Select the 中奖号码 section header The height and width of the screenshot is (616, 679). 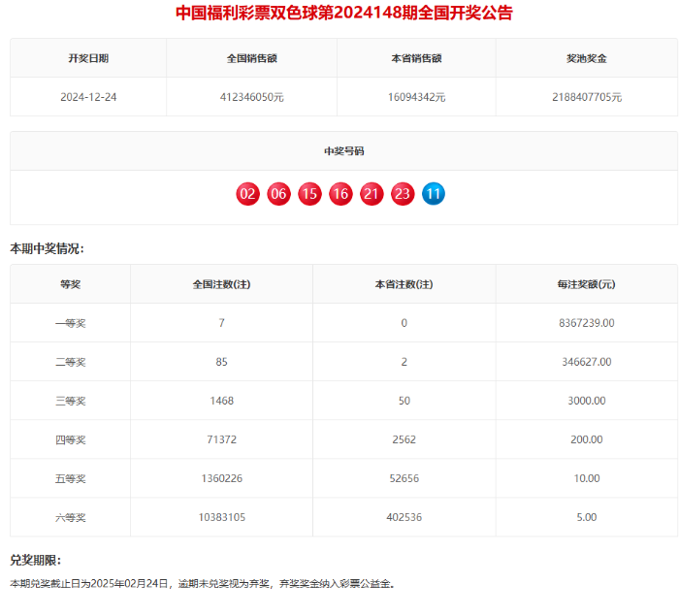click(344, 151)
